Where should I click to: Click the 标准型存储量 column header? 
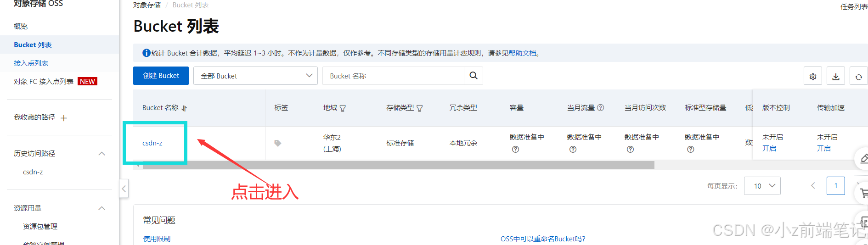coord(705,107)
